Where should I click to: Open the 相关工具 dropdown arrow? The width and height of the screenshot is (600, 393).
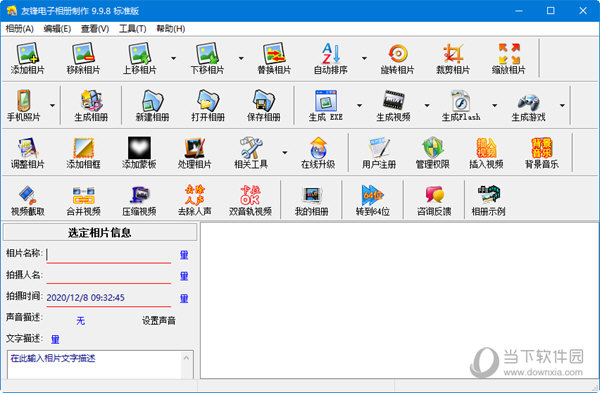pyautogui.click(x=285, y=153)
